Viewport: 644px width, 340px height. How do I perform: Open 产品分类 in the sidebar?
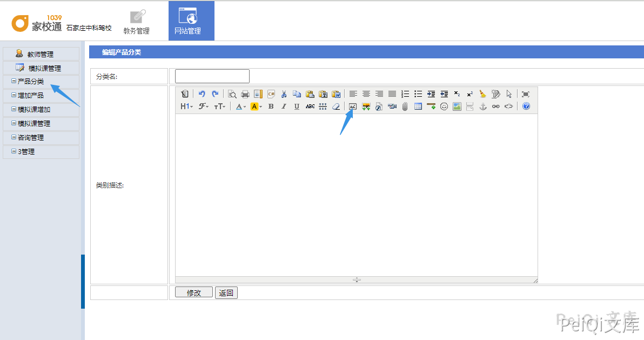[x=41, y=82]
